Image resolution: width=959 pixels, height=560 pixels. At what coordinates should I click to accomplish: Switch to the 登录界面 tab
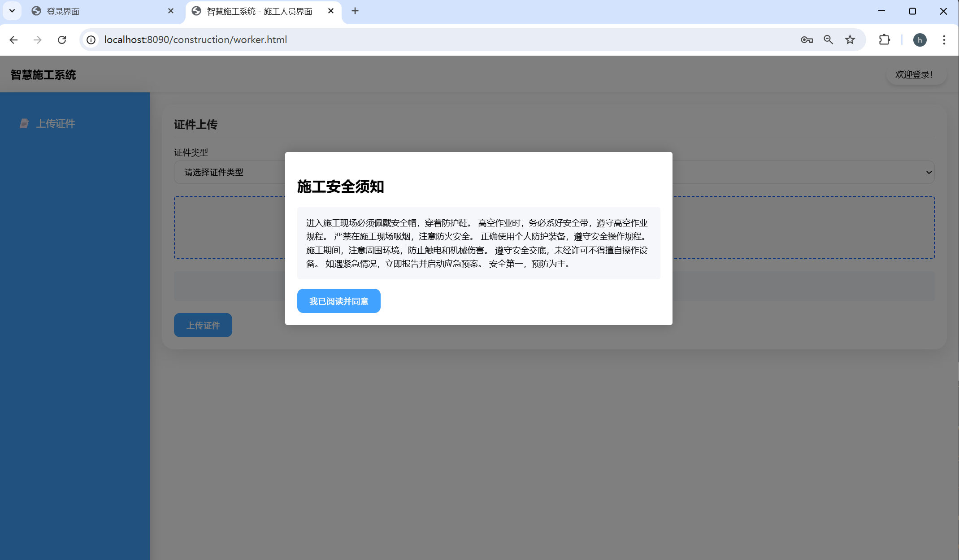pyautogui.click(x=90, y=11)
